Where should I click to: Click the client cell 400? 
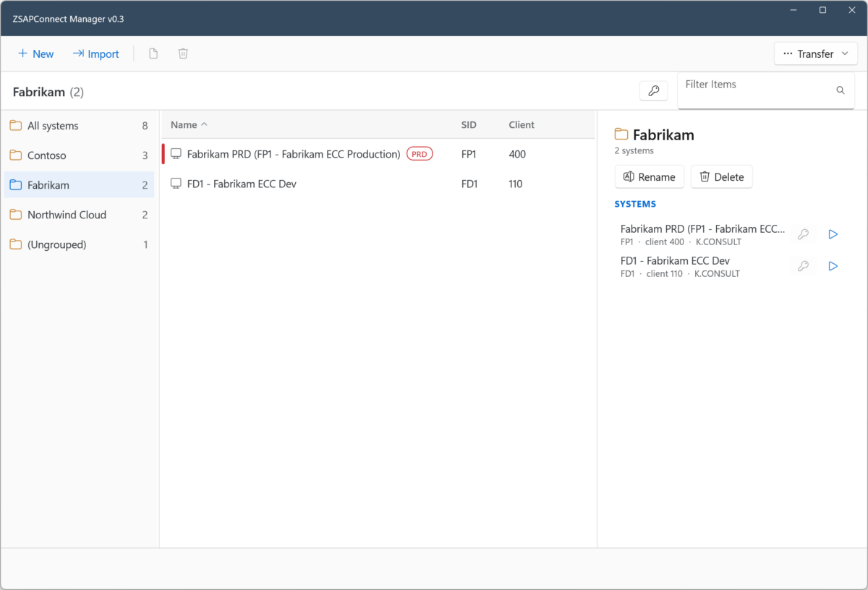517,154
